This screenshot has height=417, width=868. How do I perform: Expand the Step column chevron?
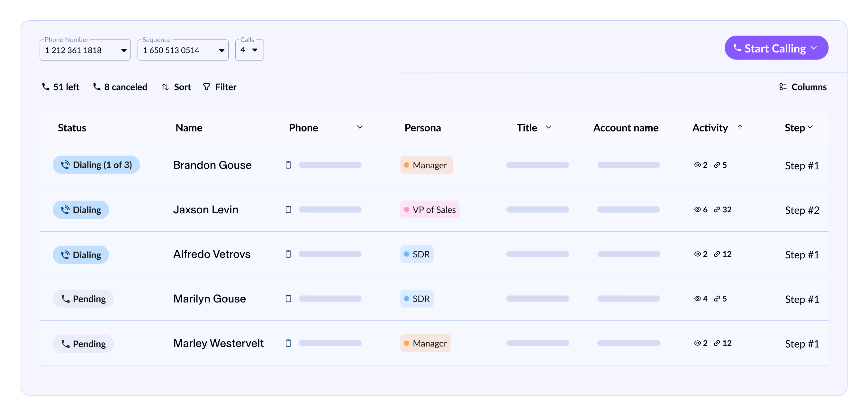click(x=810, y=127)
